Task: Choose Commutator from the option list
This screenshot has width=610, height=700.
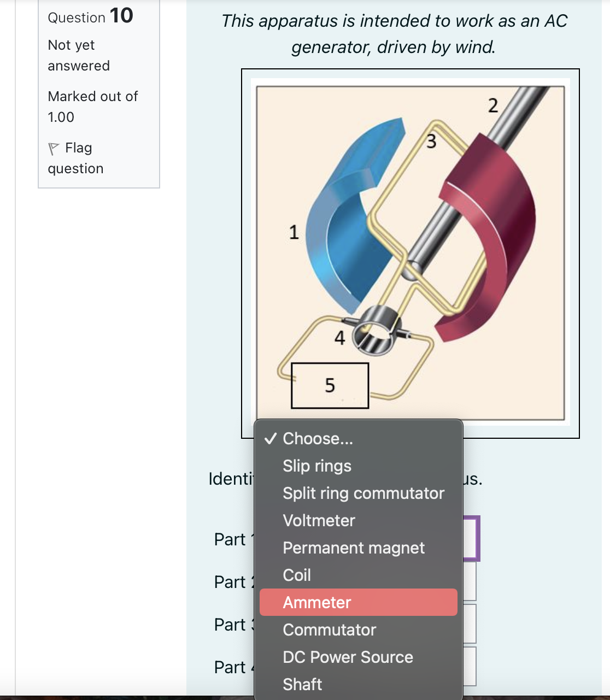Action: point(329,630)
